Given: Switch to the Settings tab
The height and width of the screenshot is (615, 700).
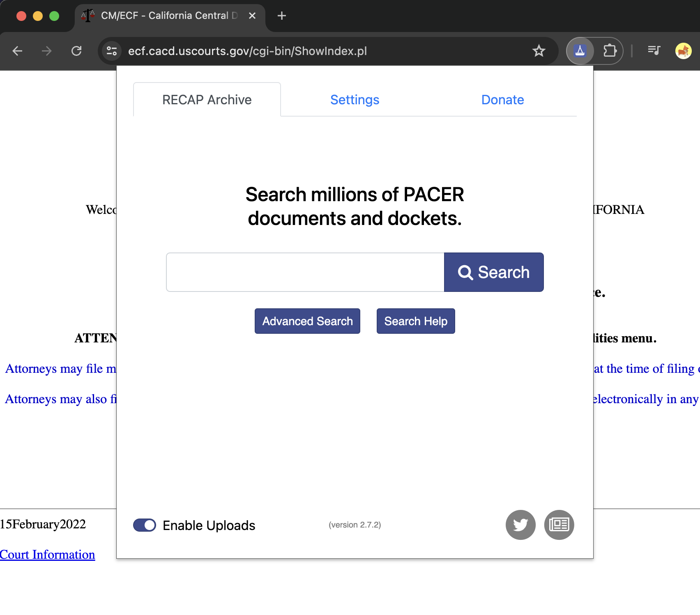Looking at the screenshot, I should 355,100.
